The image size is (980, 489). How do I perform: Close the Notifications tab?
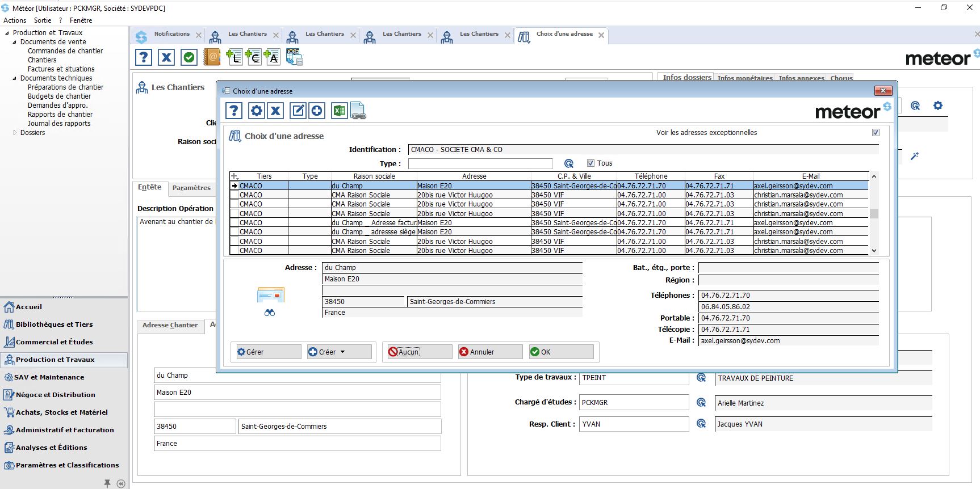click(x=199, y=35)
